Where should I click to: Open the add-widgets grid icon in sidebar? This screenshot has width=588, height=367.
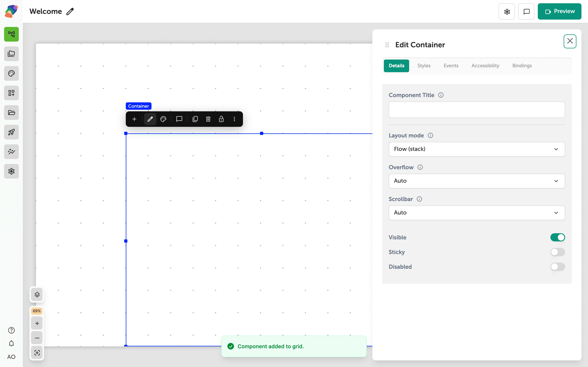11,93
